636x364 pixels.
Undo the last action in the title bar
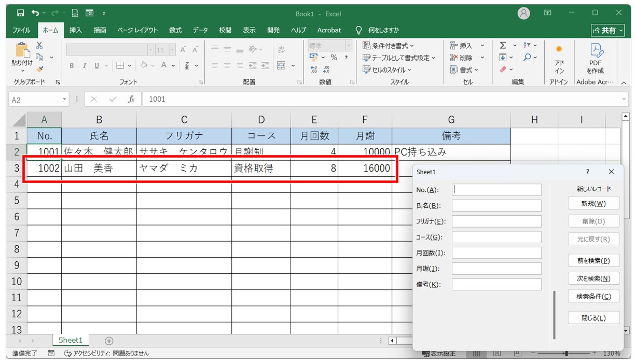tap(35, 13)
